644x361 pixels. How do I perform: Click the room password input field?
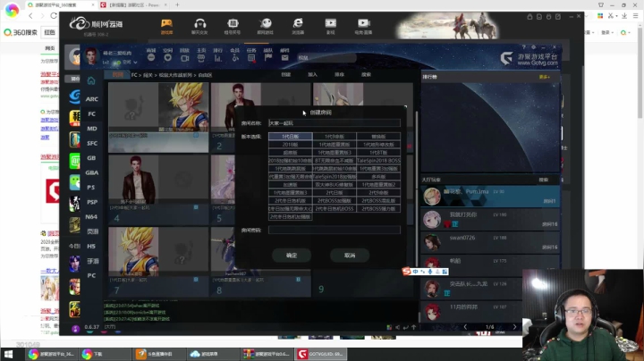click(335, 230)
